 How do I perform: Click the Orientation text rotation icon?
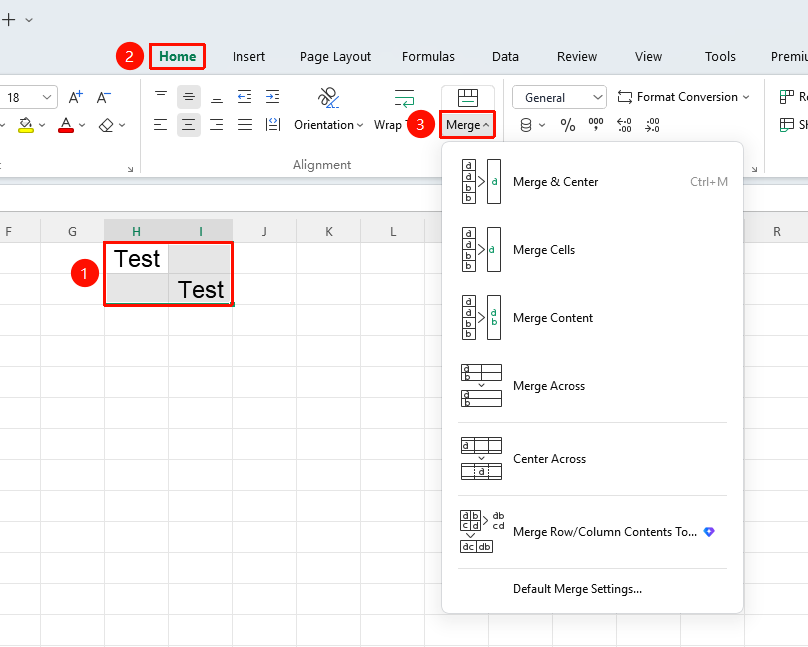coord(328,97)
